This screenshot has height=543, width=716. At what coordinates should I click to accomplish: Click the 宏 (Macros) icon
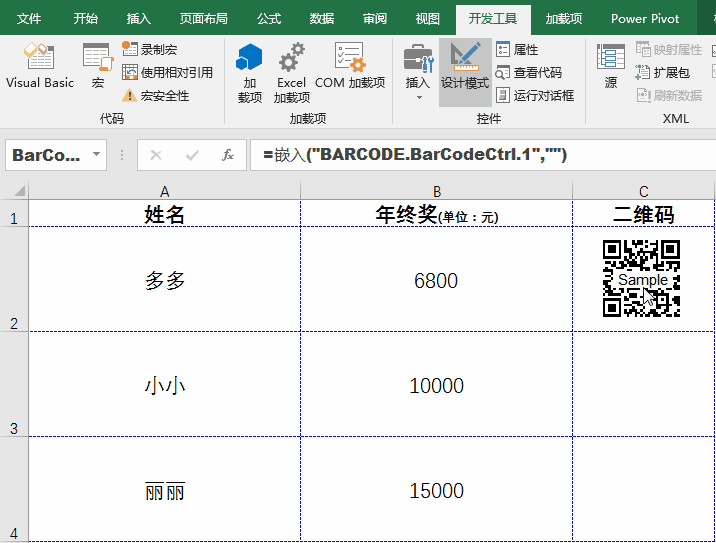[x=97, y=66]
